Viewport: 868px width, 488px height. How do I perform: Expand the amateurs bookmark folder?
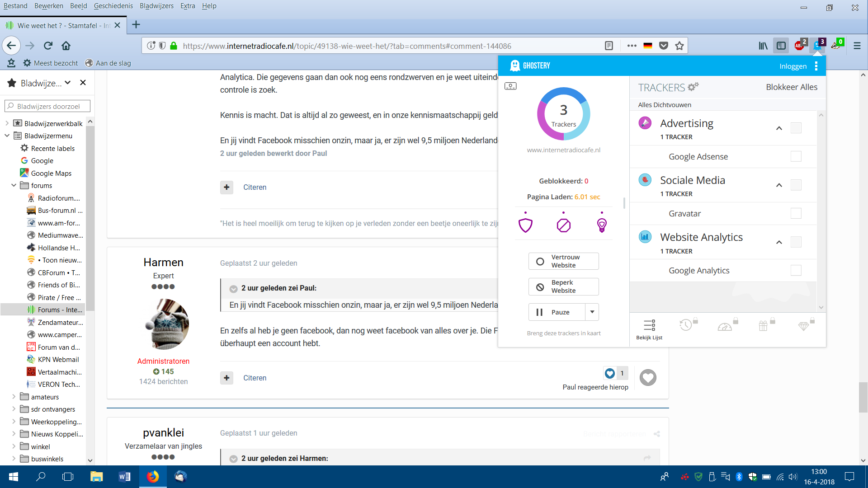point(14,397)
